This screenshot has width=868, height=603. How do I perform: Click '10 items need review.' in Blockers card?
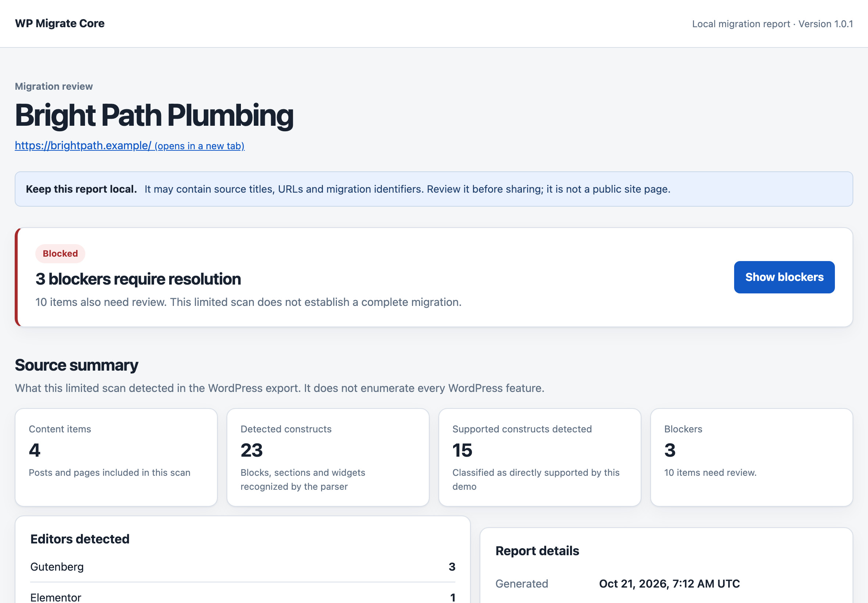[x=710, y=472]
